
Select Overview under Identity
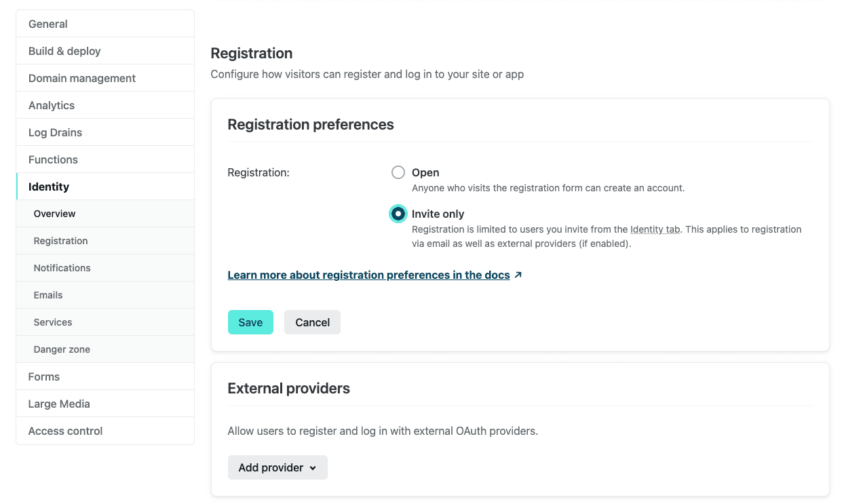point(105,214)
